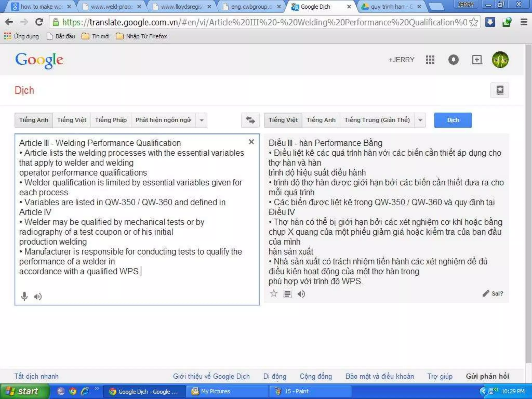532x399 pixels.
Task: Play translated text audio speaker icon
Action: [301, 294]
